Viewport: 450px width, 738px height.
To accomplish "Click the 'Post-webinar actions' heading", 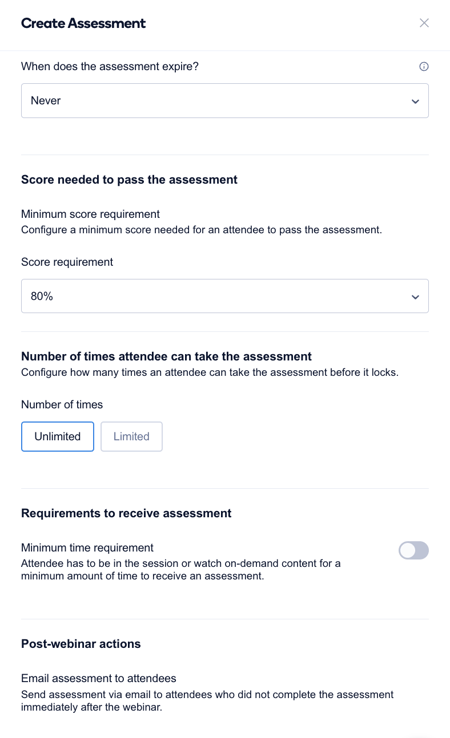I will coord(80,644).
